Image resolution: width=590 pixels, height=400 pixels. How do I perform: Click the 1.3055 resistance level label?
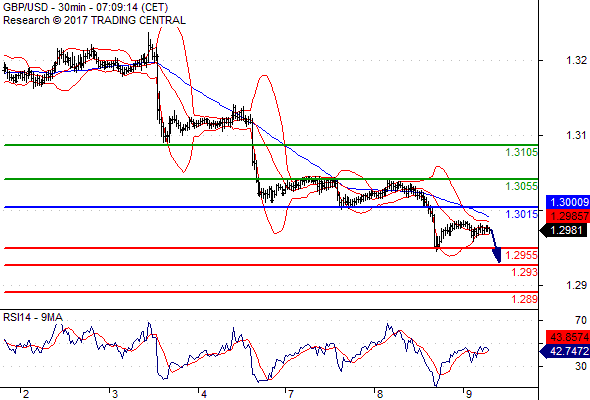(x=521, y=186)
